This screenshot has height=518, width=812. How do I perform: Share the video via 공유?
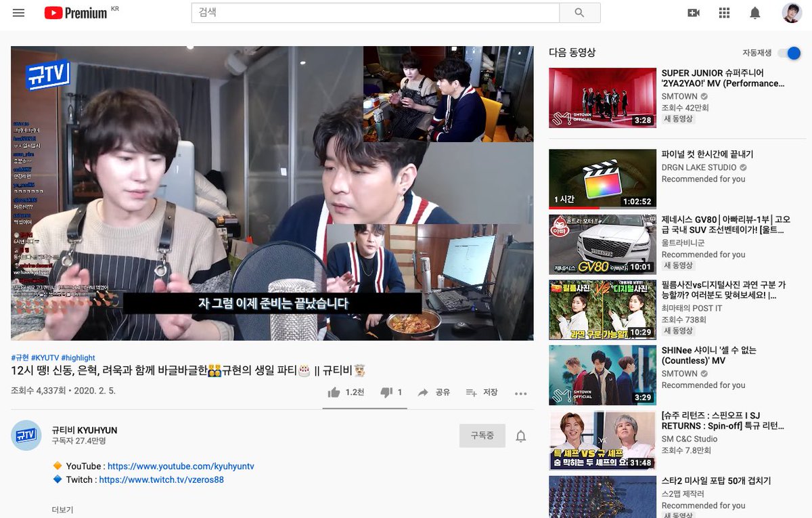click(434, 392)
